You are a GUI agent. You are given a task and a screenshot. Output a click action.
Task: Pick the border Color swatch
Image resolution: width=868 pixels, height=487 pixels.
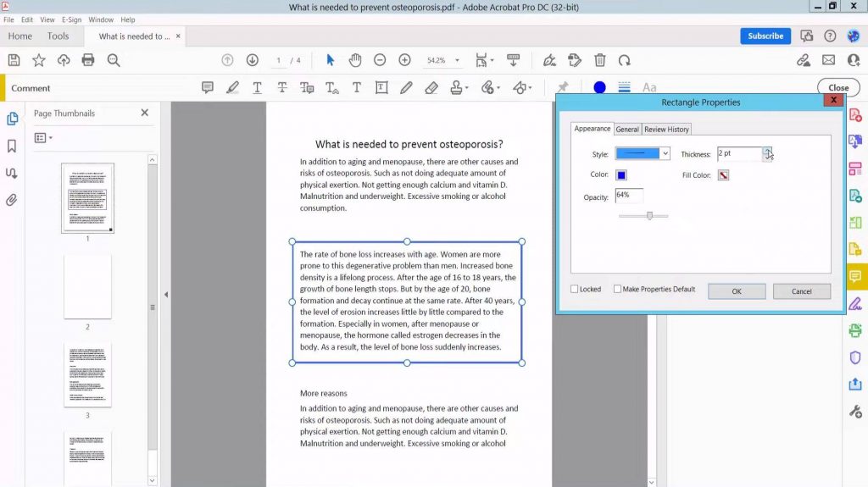pos(621,174)
